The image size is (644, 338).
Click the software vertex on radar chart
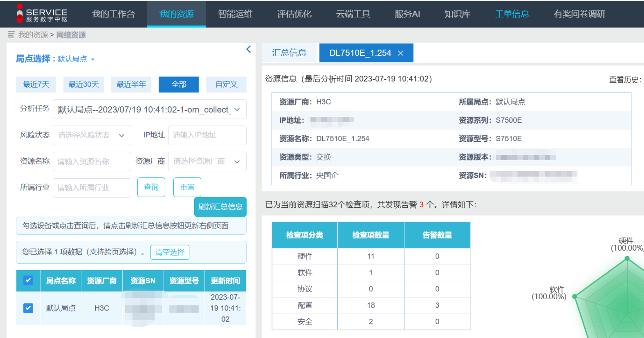[574, 297]
